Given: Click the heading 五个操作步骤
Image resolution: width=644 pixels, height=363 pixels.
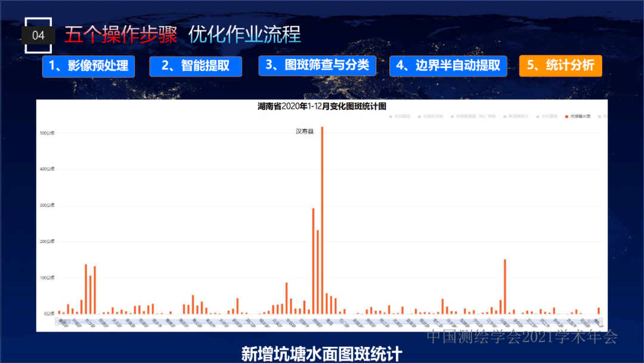Looking at the screenshot, I should 121,35.
